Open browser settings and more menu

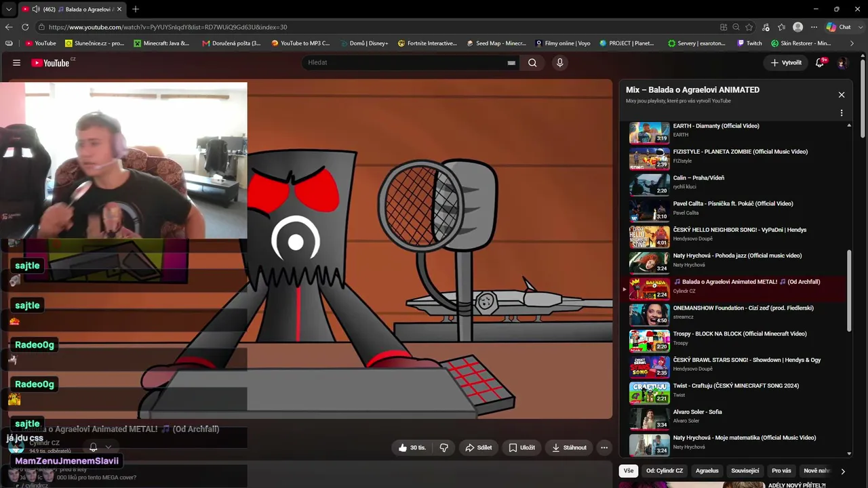(x=814, y=27)
